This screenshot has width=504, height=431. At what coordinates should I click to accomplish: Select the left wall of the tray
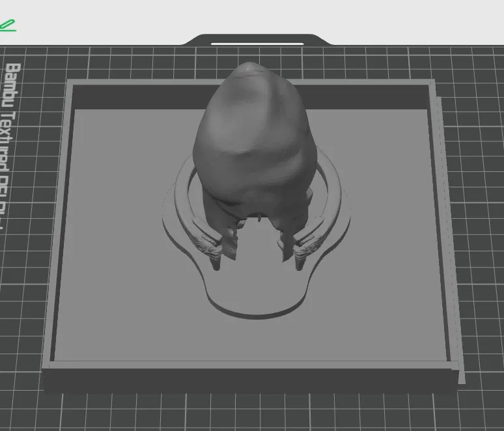click(57, 228)
